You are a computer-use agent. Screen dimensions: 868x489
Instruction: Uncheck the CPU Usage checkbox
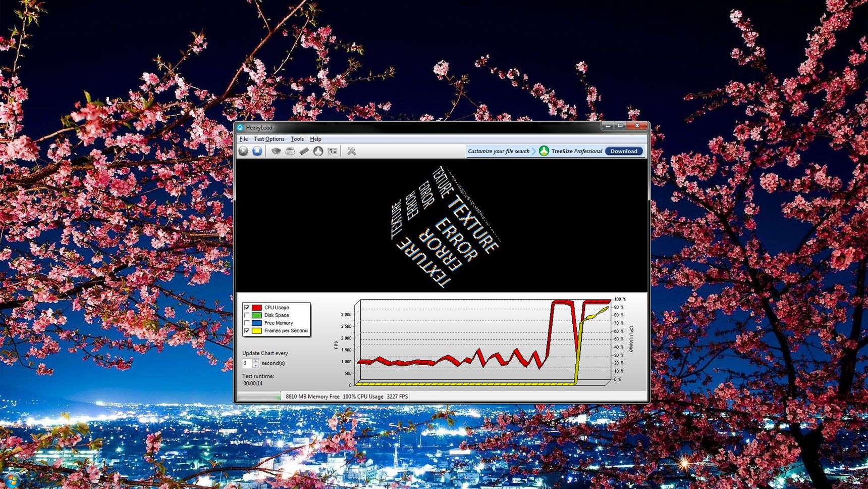247,308
